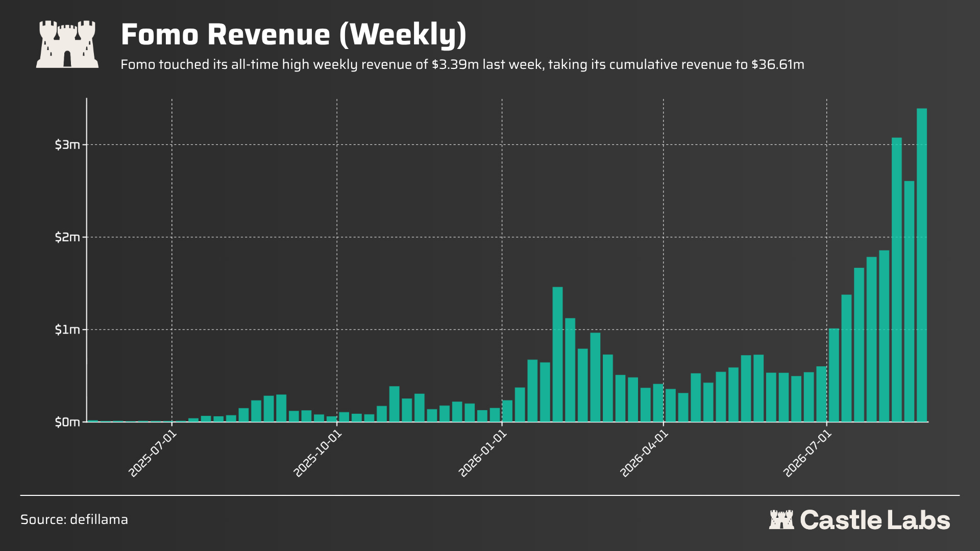Click the bar peaking just above the $3m gridline
This screenshot has width=980, height=551.
tap(897, 280)
